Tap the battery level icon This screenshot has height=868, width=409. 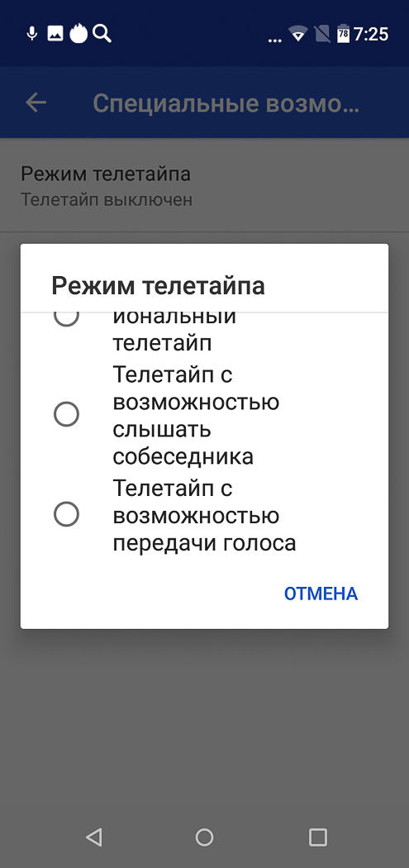click(x=343, y=34)
